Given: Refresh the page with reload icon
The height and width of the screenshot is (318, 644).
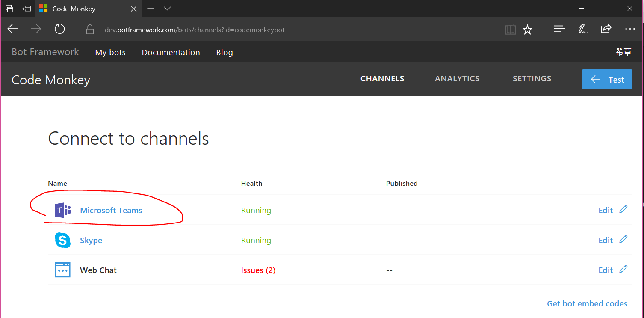Looking at the screenshot, I should (59, 29).
